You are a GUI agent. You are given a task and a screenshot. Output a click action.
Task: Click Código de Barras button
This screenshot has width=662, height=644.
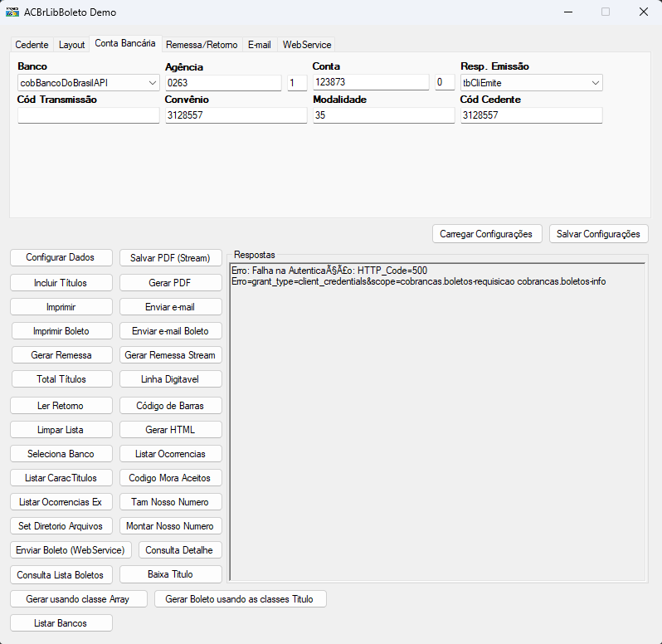171,405
